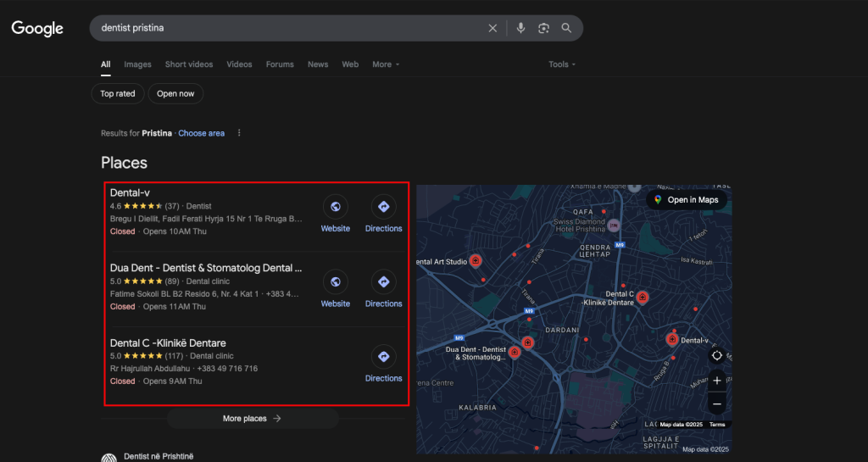Click the Website globe icon for Dua Dent
This screenshot has height=462, width=868.
[x=336, y=281]
